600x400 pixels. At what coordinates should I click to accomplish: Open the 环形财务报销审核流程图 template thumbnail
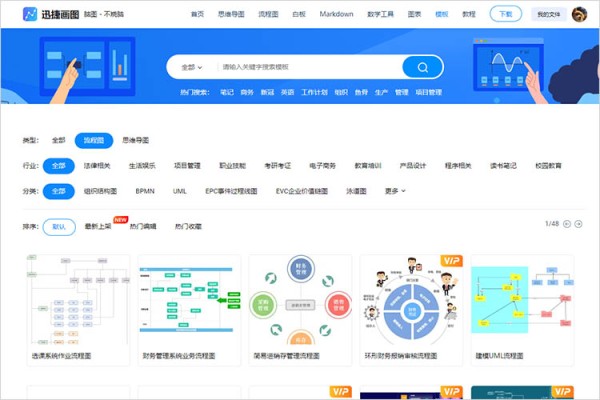point(411,300)
